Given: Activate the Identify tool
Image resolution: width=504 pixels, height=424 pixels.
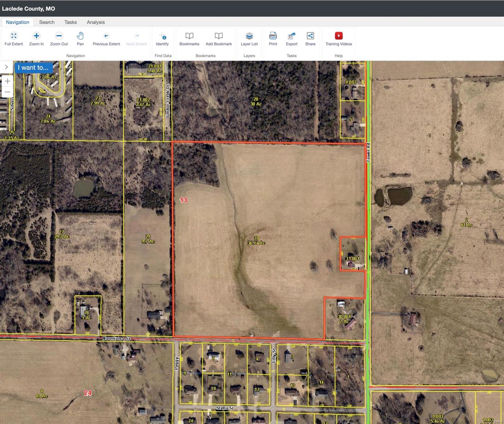Looking at the screenshot, I should 162,36.
